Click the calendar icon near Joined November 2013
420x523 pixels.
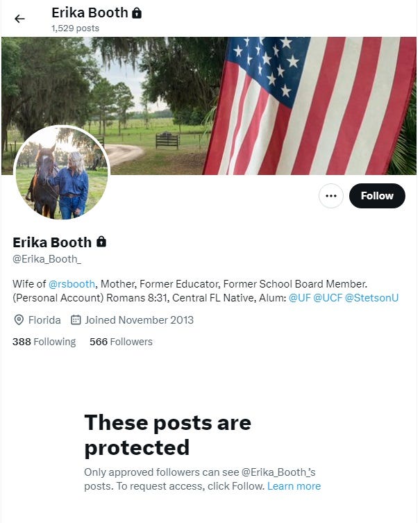(76, 320)
